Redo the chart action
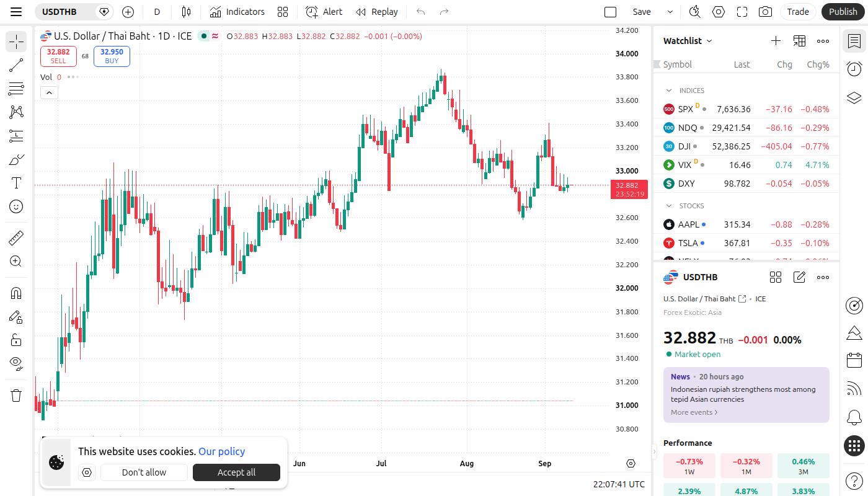This screenshot has width=868, height=496. coord(444,12)
